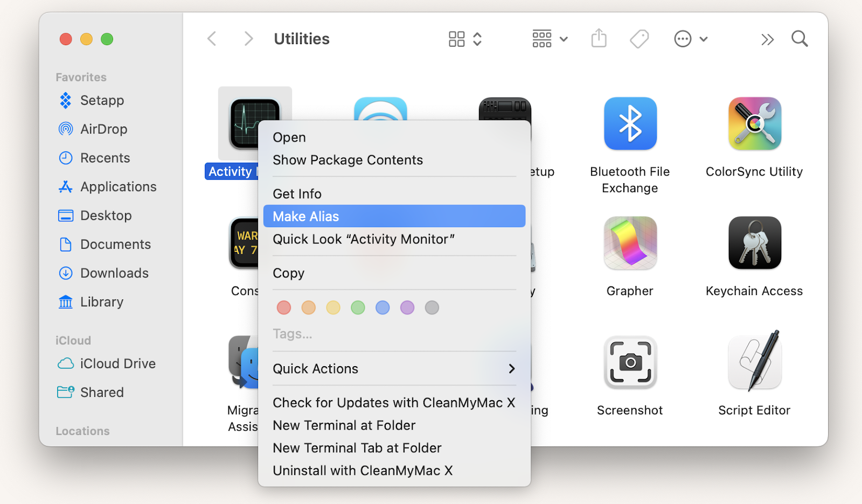Click the Activity Monitor app icon
Image resolution: width=862 pixels, height=504 pixels.
[x=254, y=123]
